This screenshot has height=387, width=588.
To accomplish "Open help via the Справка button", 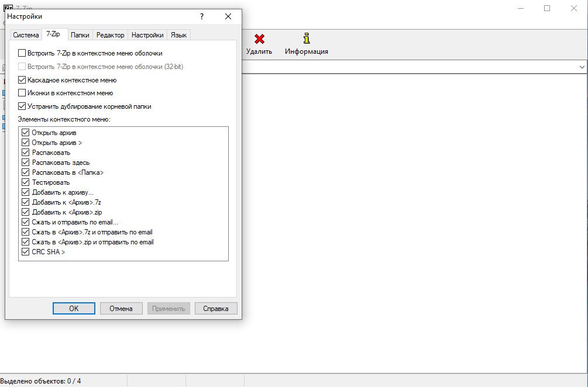I will pyautogui.click(x=216, y=308).
